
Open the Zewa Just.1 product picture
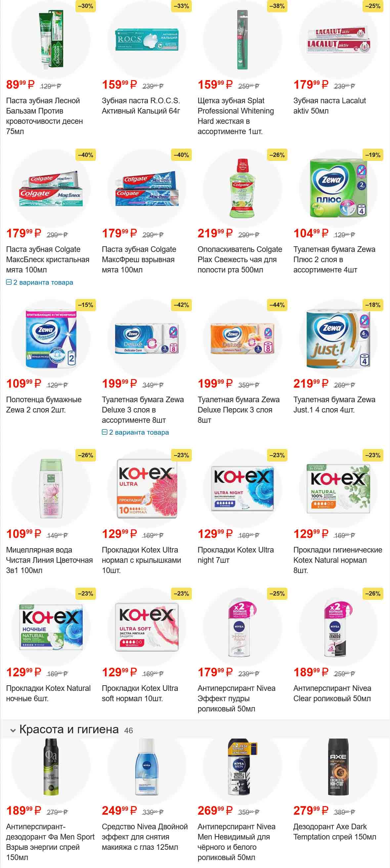pyautogui.click(x=338, y=339)
